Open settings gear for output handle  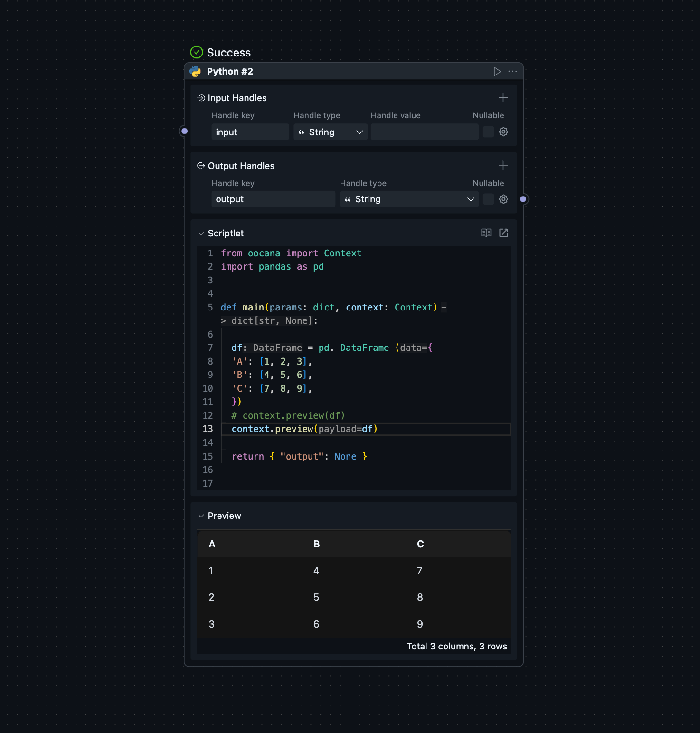(503, 199)
